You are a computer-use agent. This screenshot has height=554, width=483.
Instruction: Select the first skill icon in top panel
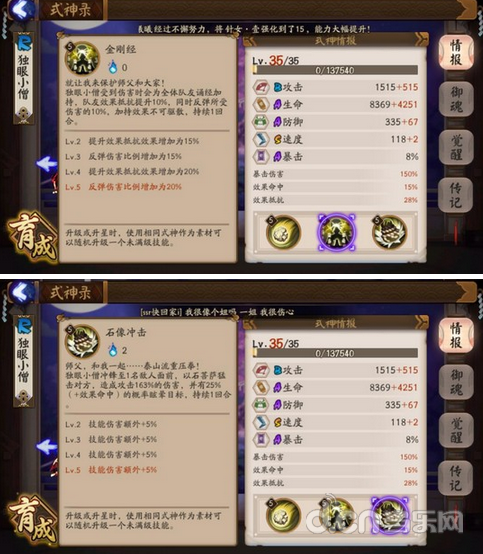click(283, 232)
